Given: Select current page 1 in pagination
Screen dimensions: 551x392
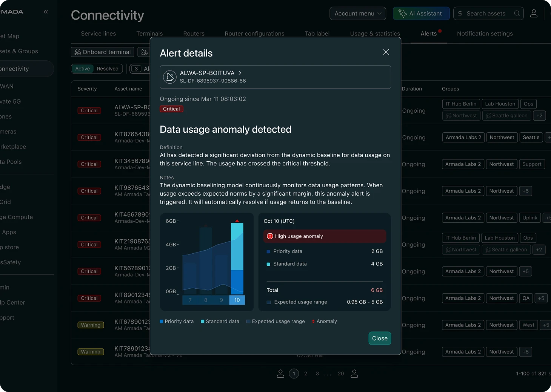Looking at the screenshot, I should (x=294, y=374).
